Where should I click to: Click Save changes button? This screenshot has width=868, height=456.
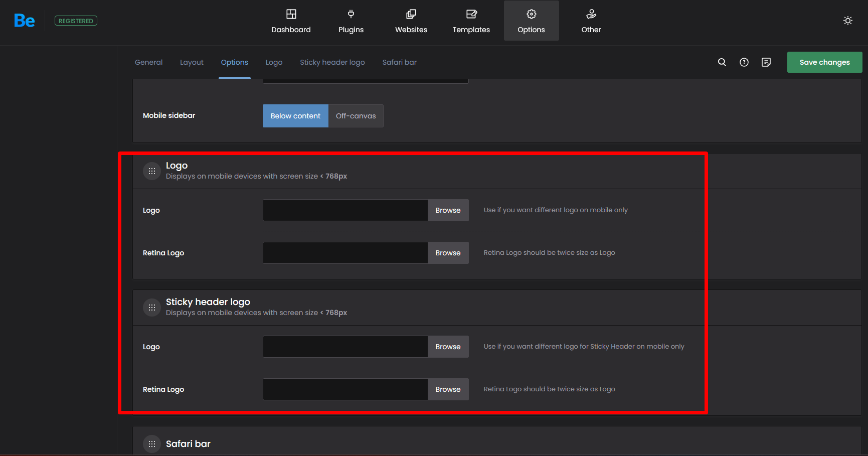pos(825,62)
